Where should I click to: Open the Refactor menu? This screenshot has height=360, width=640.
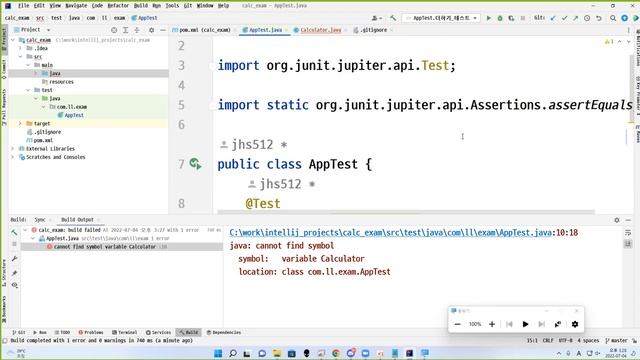118,6
